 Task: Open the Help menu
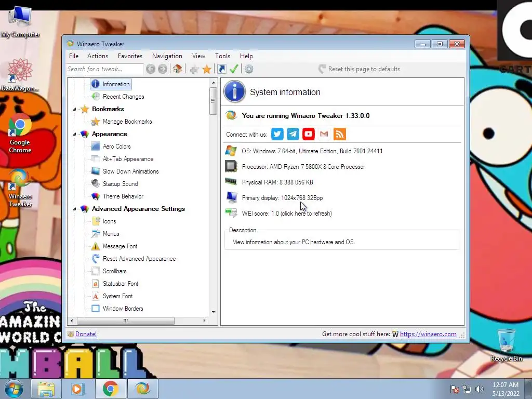[246, 56]
